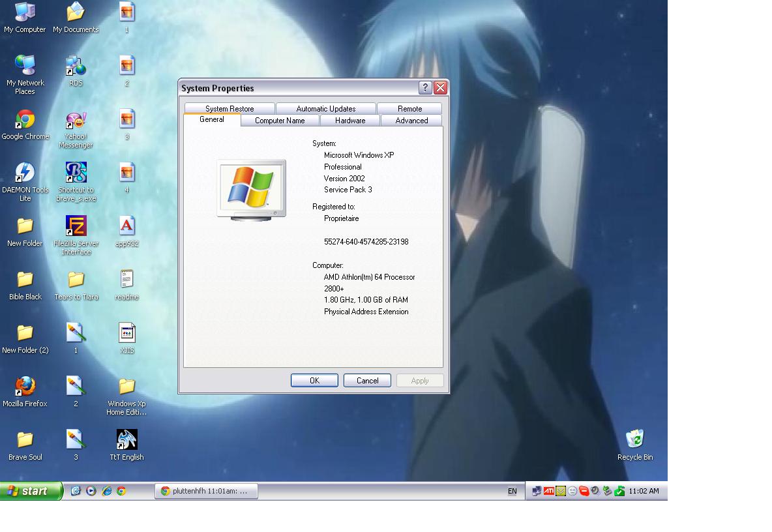
Task: Launch Chrome from the Quick Launch bar
Action: (x=121, y=491)
